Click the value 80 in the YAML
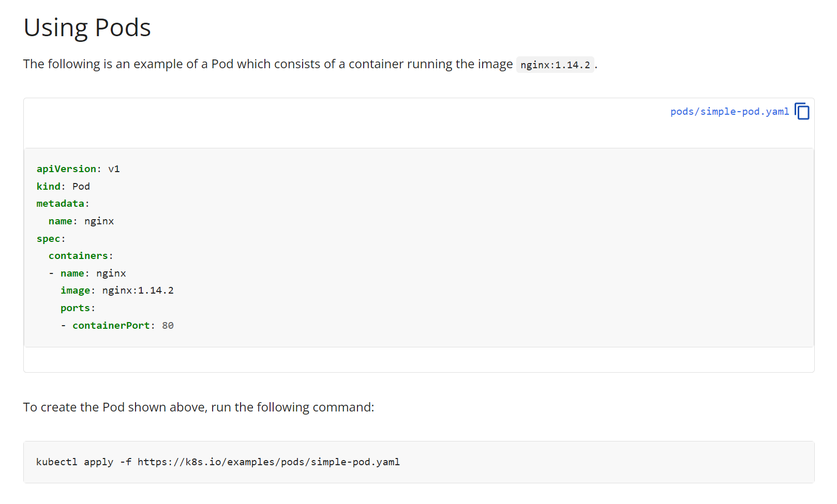 tap(168, 326)
